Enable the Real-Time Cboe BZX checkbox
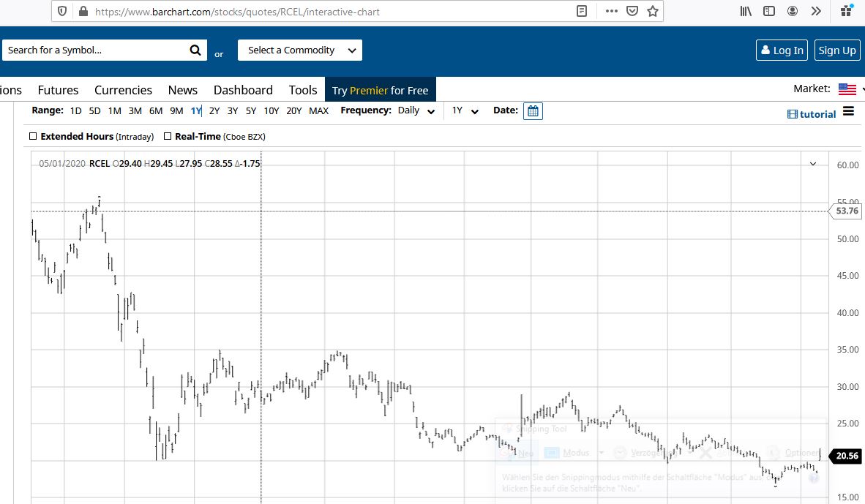The height and width of the screenshot is (504, 865). (168, 136)
